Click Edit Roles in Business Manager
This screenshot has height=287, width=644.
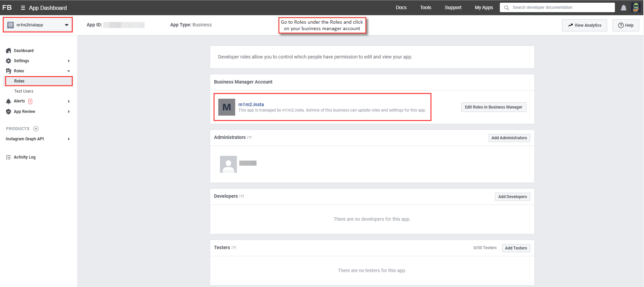[x=493, y=107]
